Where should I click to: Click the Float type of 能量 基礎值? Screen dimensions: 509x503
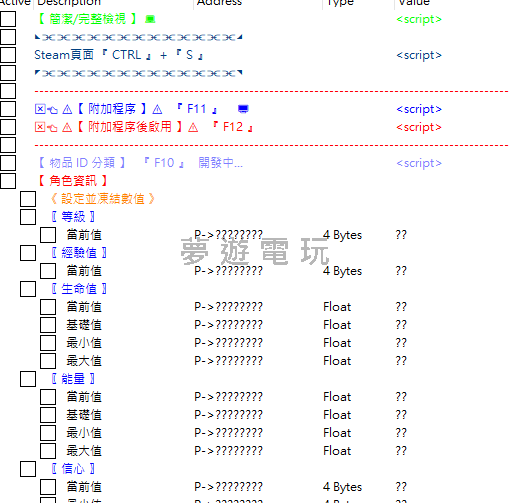click(x=337, y=415)
